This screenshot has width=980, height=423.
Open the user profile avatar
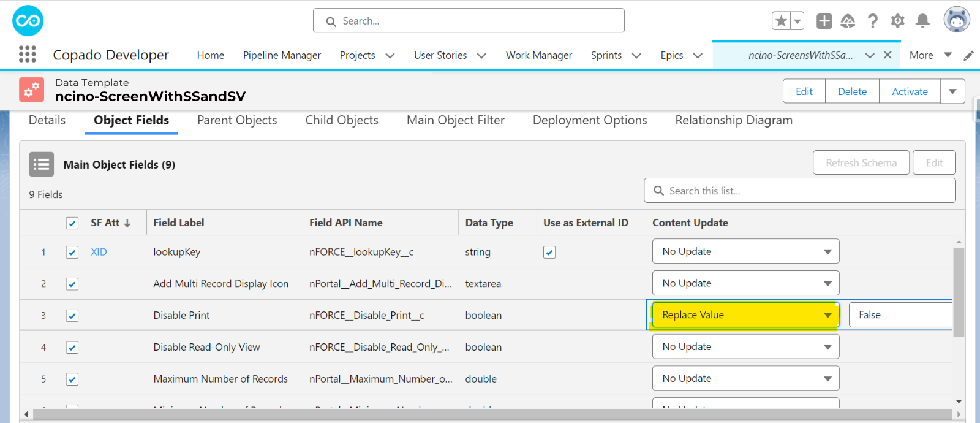tap(957, 20)
